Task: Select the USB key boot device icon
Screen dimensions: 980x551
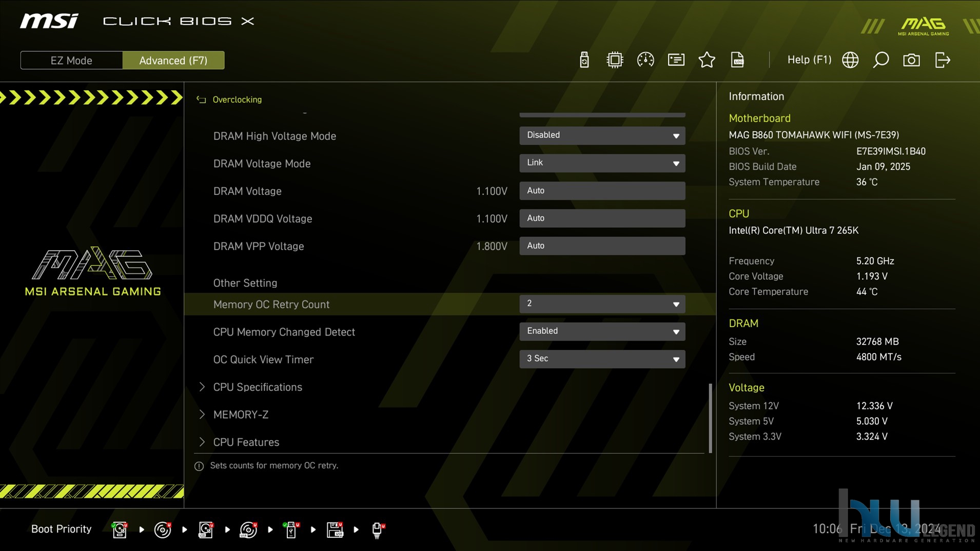Action: [291, 529]
